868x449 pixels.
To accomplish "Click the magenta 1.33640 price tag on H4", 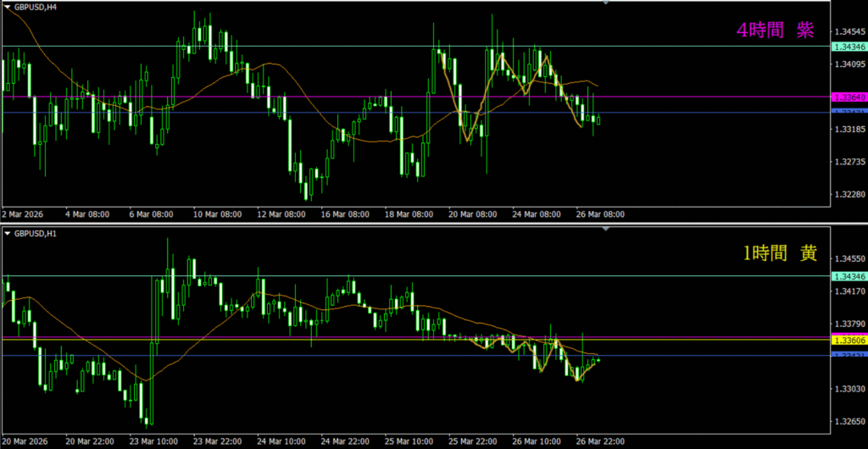I will tap(849, 97).
